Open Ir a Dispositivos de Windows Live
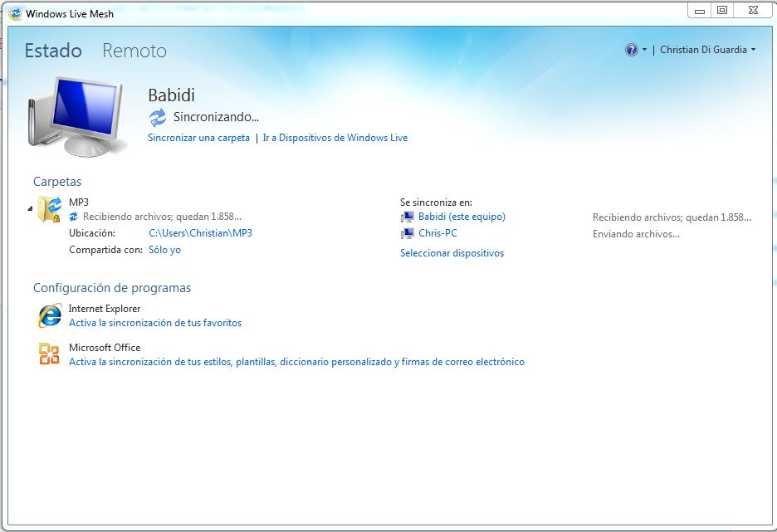The height and width of the screenshot is (532, 777). [335, 138]
